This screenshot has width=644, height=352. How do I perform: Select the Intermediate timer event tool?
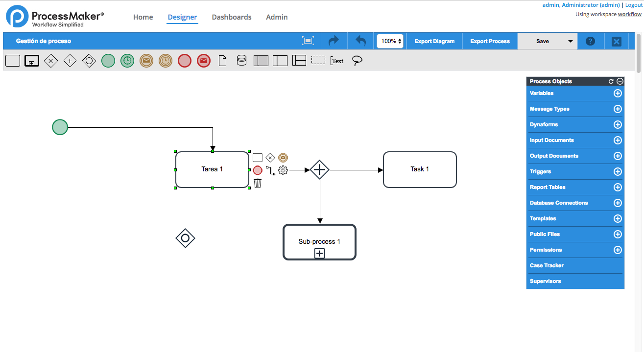(166, 61)
